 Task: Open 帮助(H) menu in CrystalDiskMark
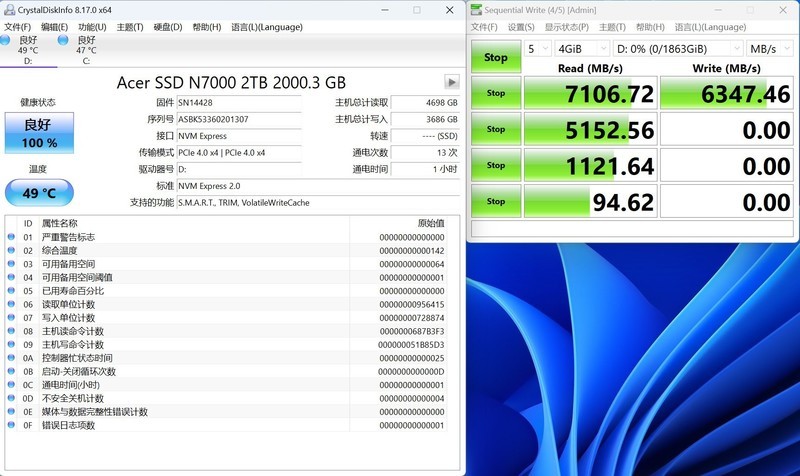tap(650, 27)
